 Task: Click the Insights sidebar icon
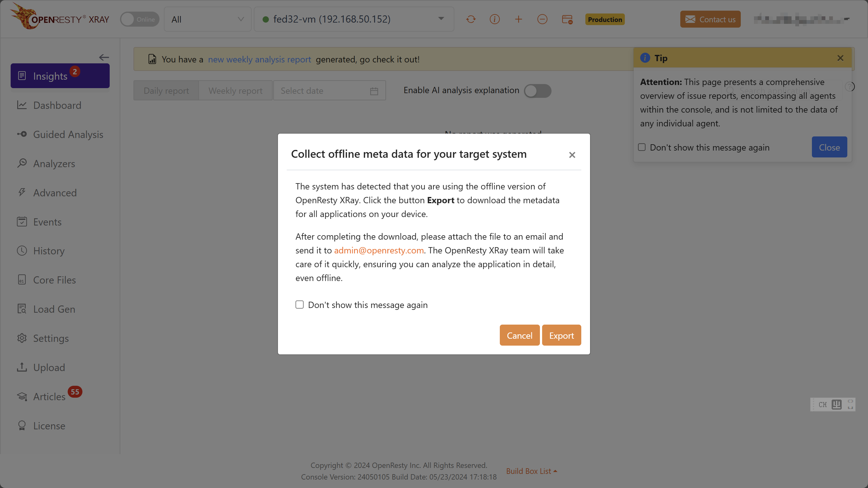(x=22, y=76)
